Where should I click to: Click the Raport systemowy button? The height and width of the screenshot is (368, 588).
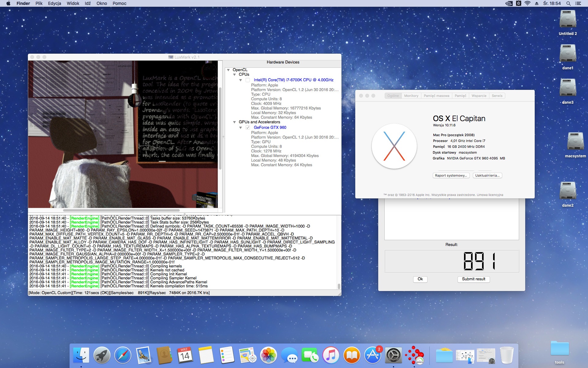pyautogui.click(x=451, y=175)
